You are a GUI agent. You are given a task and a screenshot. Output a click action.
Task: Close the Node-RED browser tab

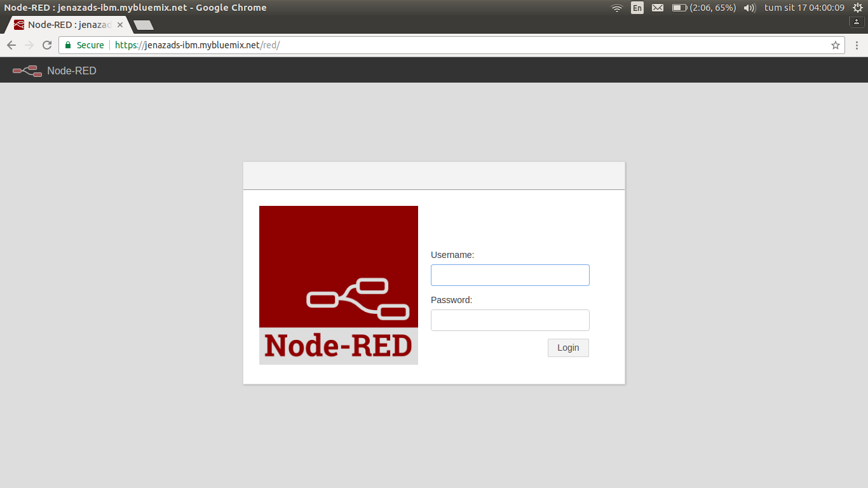120,25
